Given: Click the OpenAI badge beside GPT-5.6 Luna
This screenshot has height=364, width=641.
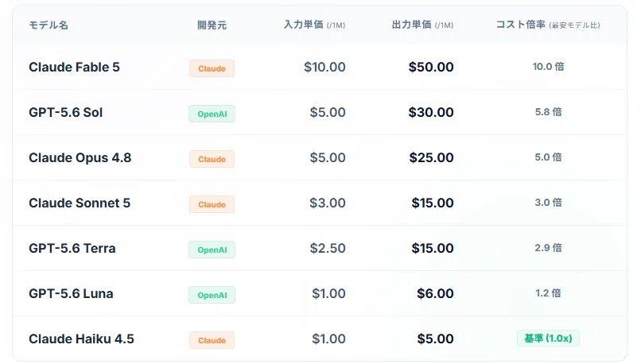Looking at the screenshot, I should click(212, 295).
